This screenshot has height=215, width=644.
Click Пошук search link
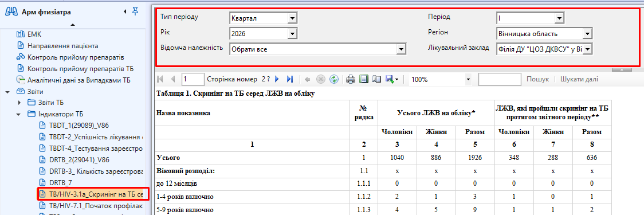coord(537,79)
